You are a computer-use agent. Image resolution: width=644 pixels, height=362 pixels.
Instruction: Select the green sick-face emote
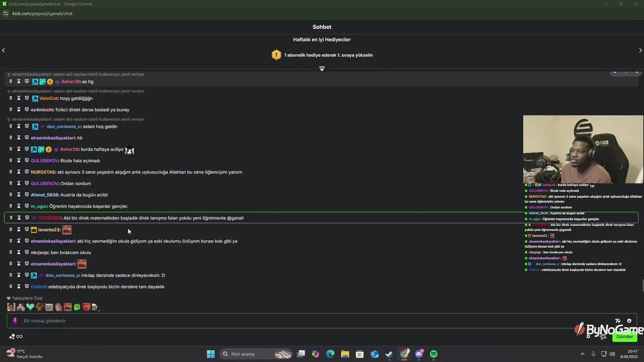click(77, 307)
